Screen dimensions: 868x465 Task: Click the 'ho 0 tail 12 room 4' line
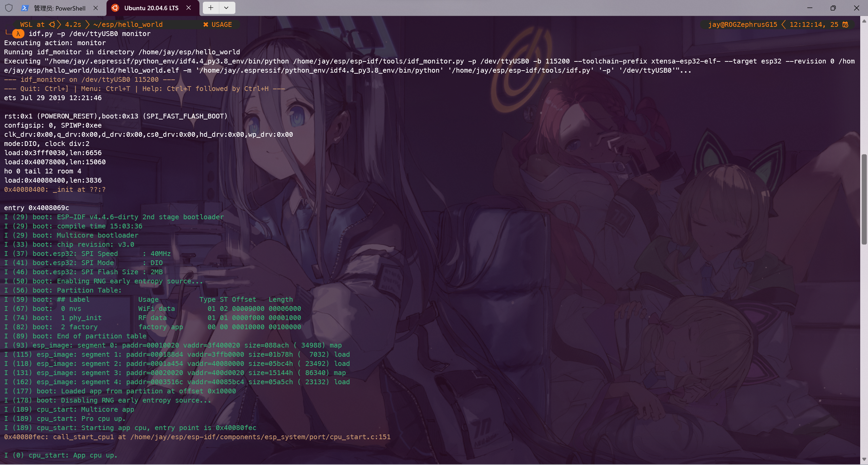coord(43,171)
